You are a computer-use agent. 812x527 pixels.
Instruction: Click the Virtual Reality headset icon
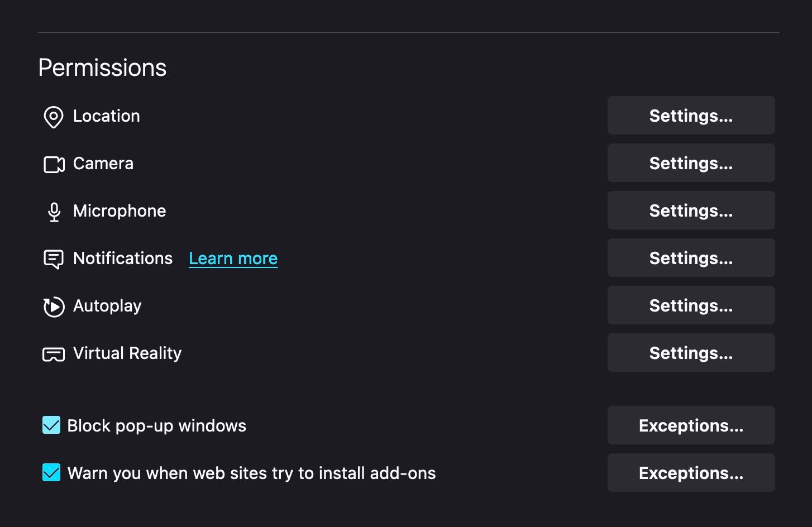pos(54,354)
